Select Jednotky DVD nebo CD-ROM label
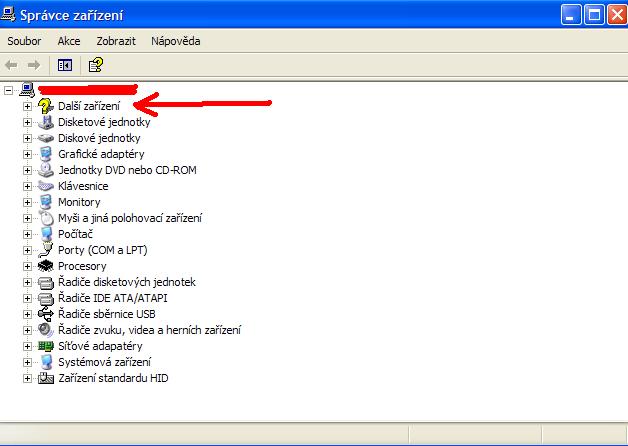628x446 pixels. point(127,170)
